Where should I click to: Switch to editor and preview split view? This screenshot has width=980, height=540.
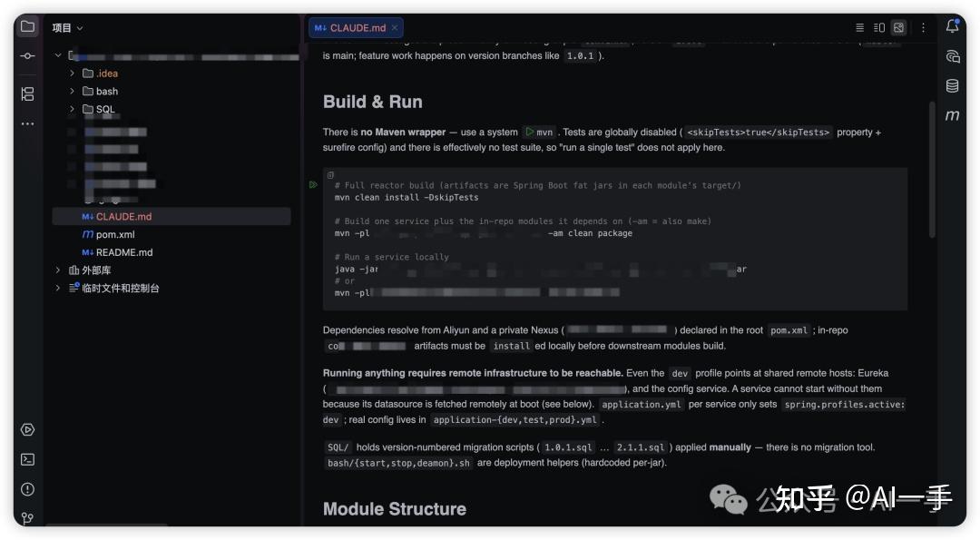[879, 27]
